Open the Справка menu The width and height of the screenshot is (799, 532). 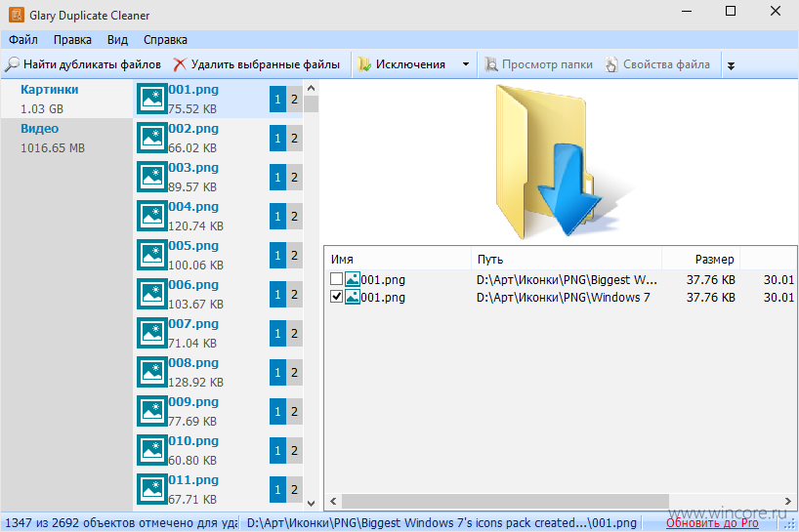[165, 40]
